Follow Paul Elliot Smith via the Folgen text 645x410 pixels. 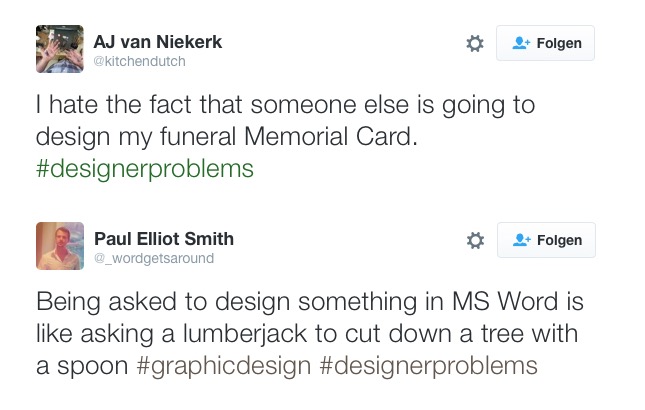coord(559,240)
